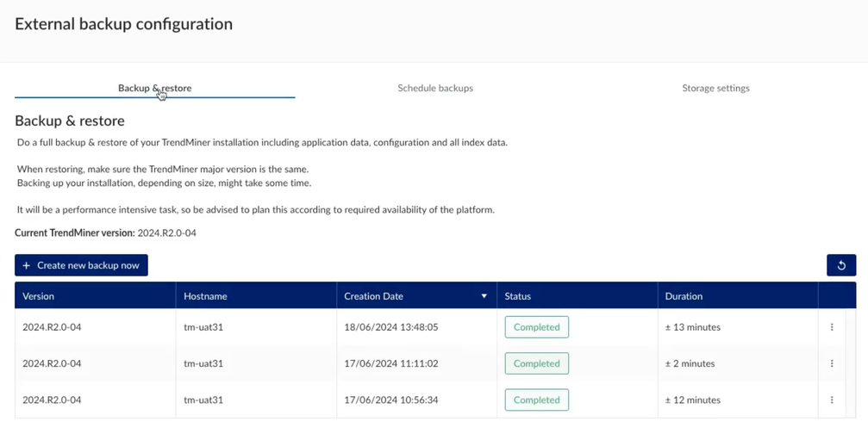Toggle Creation Date sort arrow
The height and width of the screenshot is (440, 868).
(x=484, y=296)
